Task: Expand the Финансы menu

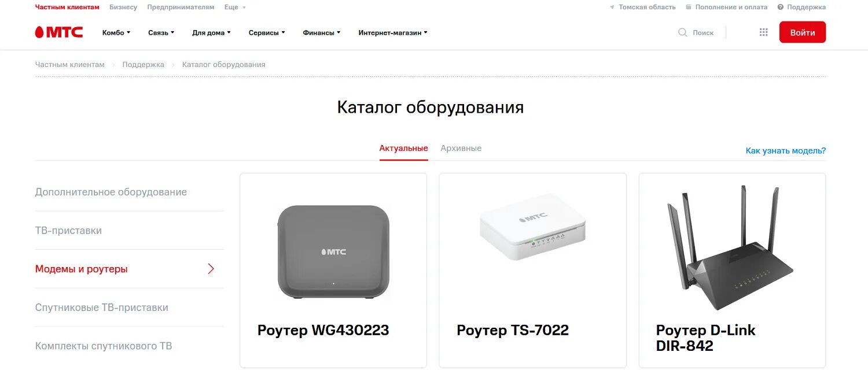Action: tap(322, 33)
